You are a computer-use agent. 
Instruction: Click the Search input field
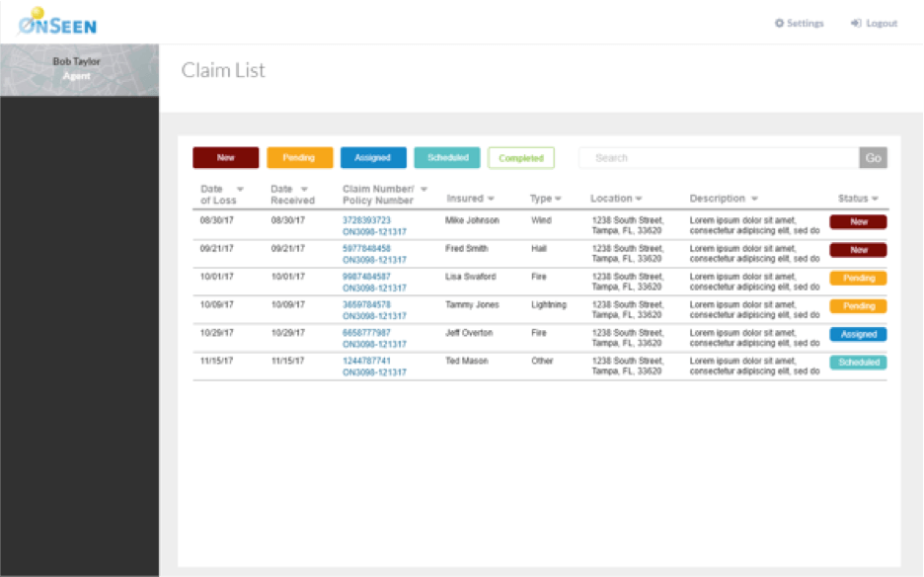[719, 158]
